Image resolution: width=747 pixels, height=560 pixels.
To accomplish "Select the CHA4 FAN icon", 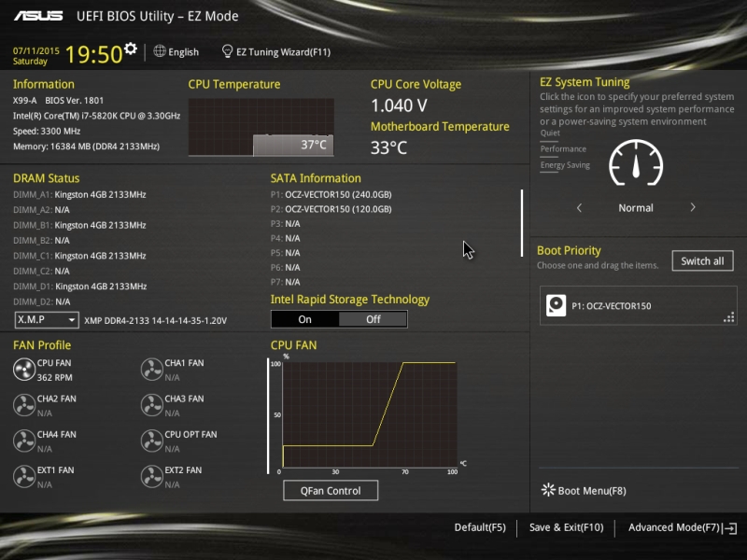I will 24,441.
